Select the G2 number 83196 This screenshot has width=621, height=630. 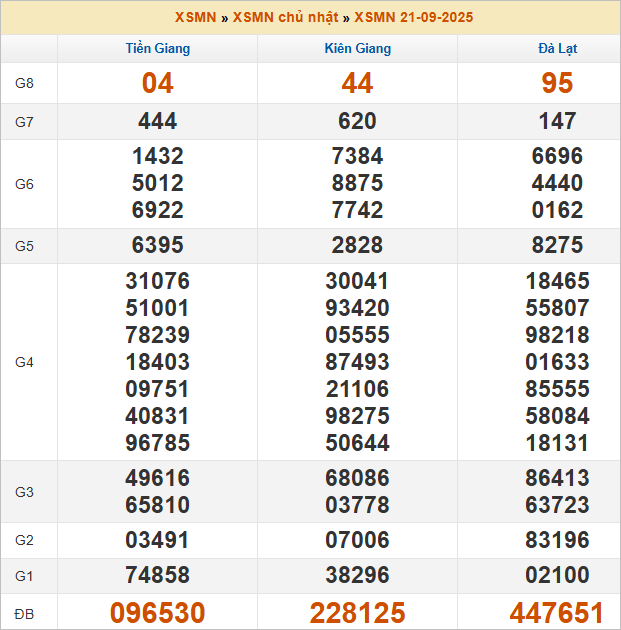557,540
